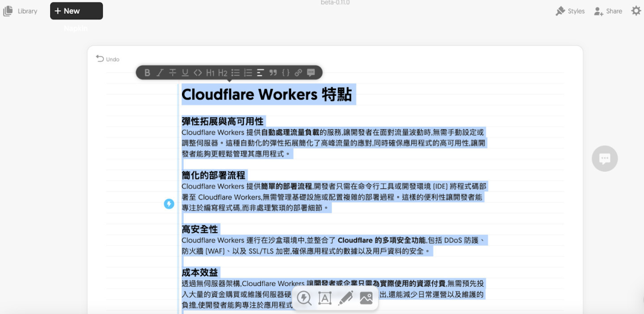Apply strikethrough to the selected text

173,72
